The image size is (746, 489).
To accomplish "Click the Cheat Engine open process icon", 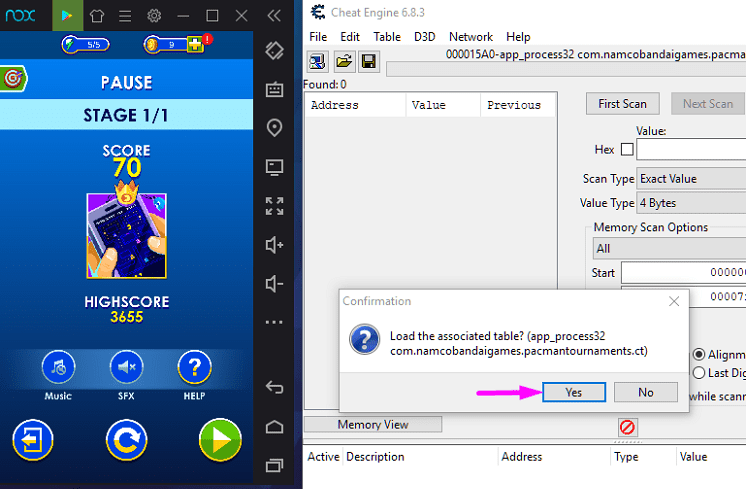I will point(317,61).
